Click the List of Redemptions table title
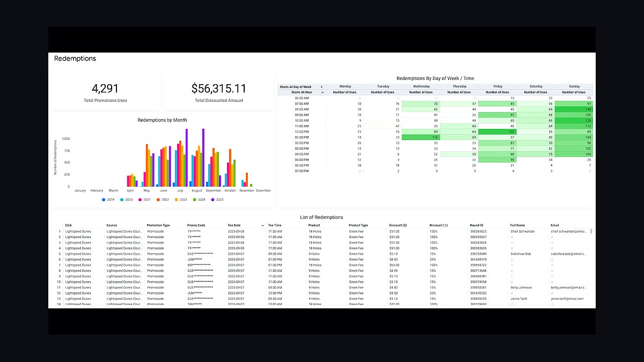Screen dimensions: 644x362 point(321,217)
